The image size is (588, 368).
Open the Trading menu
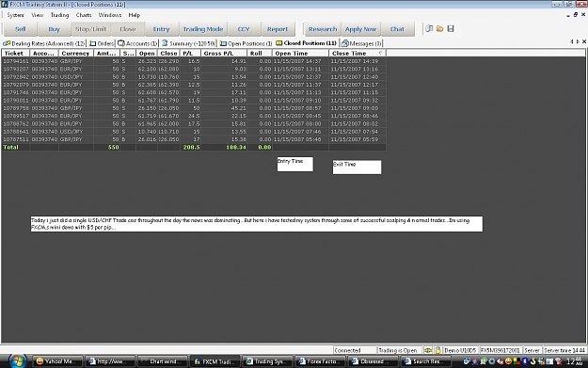59,15
